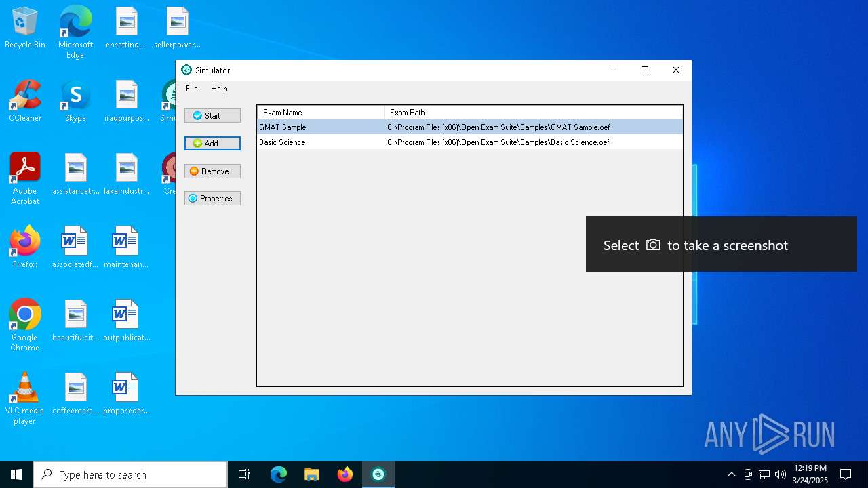This screenshot has height=488, width=868.
Task: Select the Basic Science exam name
Action: tap(282, 142)
